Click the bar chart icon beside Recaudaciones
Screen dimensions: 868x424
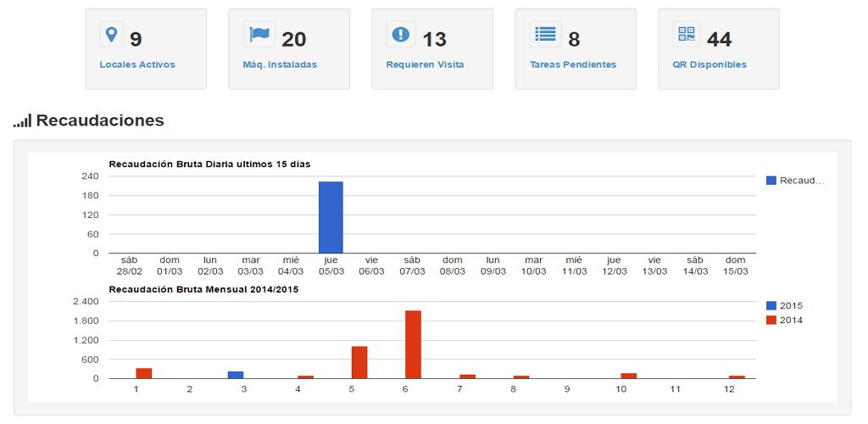click(23, 120)
